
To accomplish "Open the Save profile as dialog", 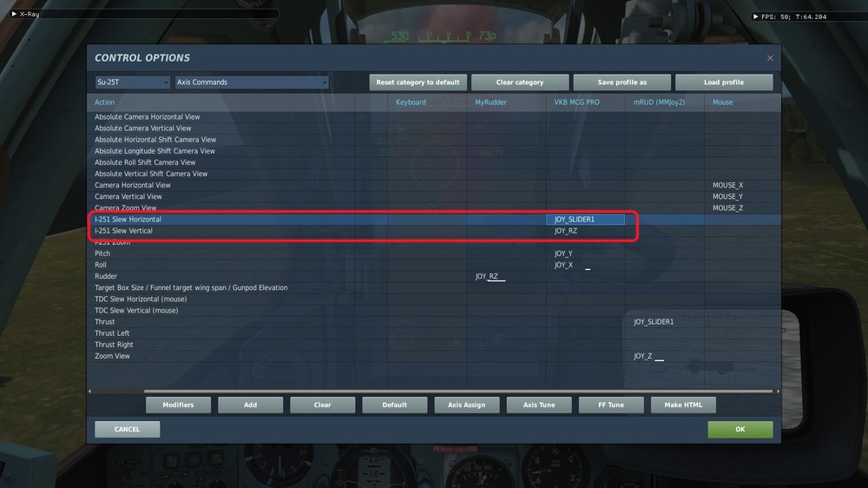I will pyautogui.click(x=622, y=82).
